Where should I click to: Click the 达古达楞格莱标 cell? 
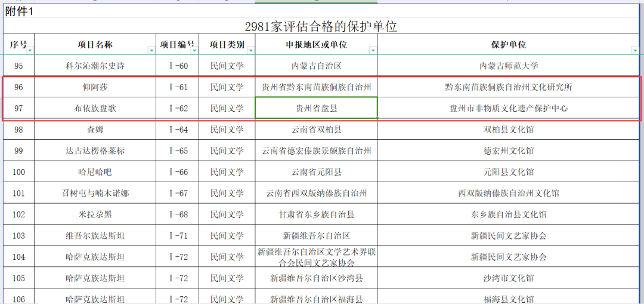(x=95, y=151)
